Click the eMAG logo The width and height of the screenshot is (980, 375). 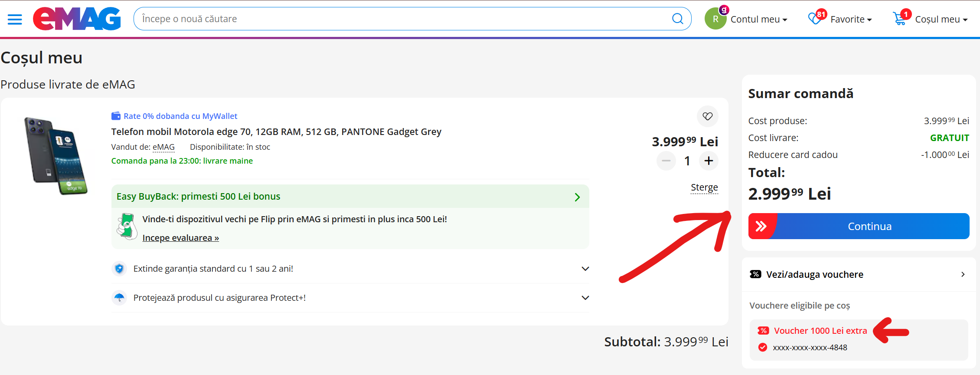pos(77,19)
